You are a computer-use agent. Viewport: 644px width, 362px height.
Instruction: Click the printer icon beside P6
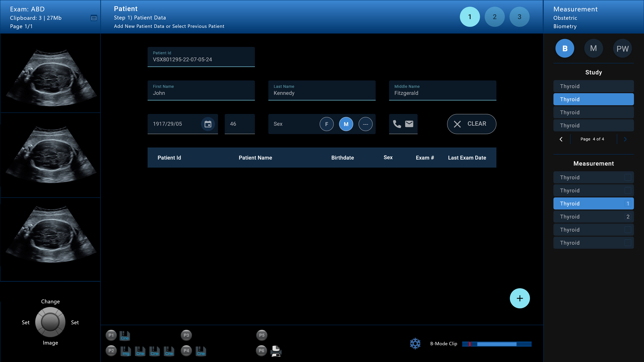coord(276,351)
